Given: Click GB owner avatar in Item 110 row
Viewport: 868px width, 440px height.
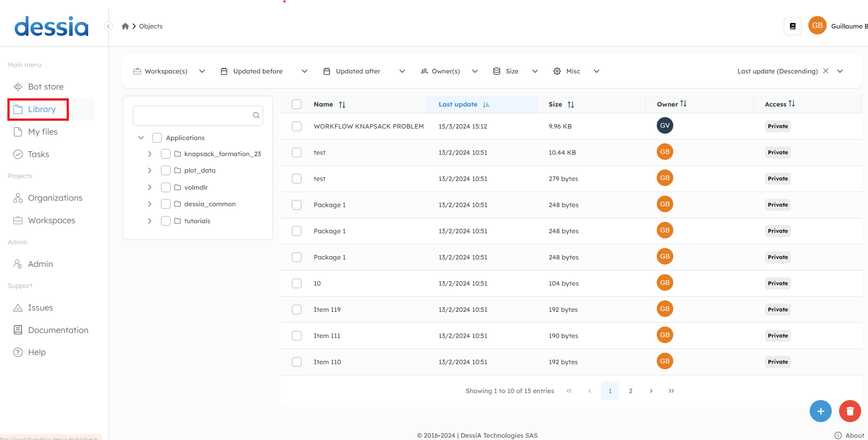Looking at the screenshot, I should (x=665, y=361).
